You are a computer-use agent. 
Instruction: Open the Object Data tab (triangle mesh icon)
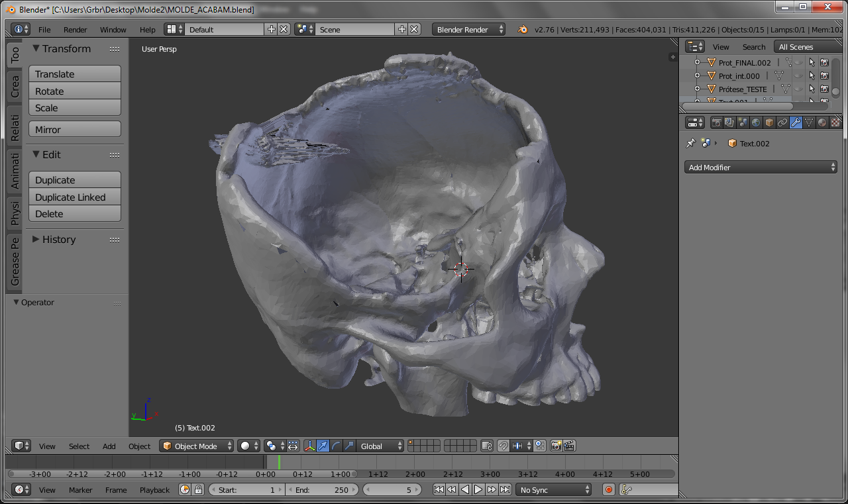pyautogui.click(x=809, y=123)
